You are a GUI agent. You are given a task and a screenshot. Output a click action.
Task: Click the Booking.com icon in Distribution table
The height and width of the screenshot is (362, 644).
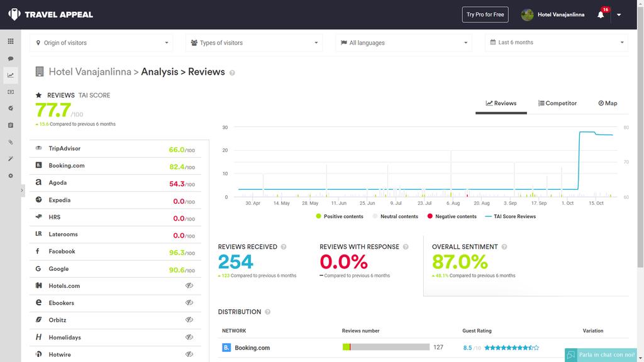click(226, 348)
